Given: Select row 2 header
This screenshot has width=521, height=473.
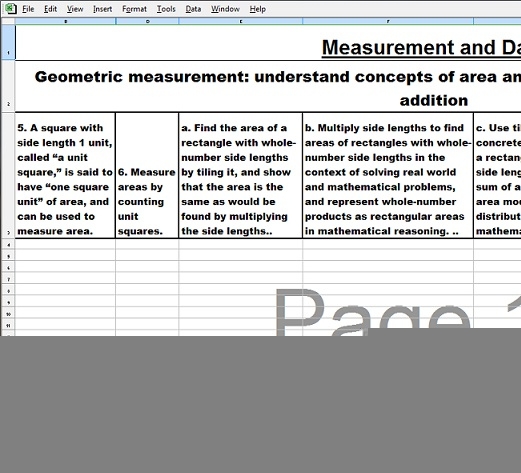Looking at the screenshot, I should coord(8,86).
